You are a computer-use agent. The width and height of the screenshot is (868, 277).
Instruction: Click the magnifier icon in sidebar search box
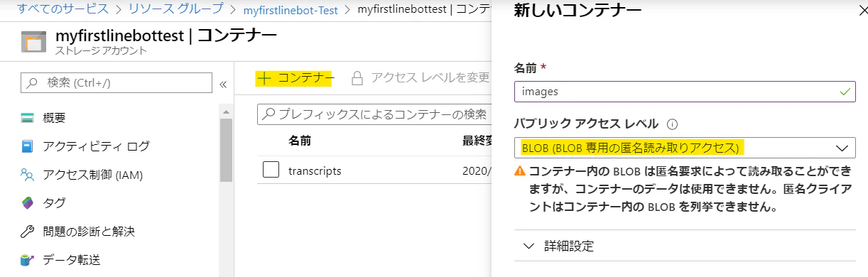click(x=32, y=82)
